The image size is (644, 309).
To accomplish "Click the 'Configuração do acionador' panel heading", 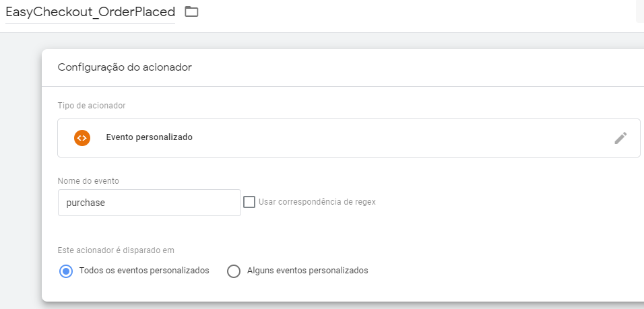I will click(125, 67).
